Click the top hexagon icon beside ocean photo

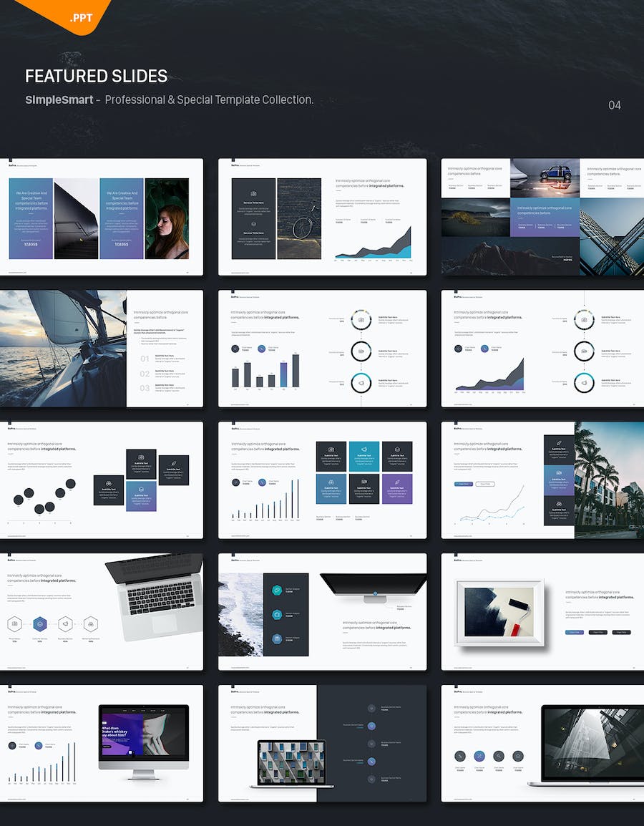click(x=278, y=590)
